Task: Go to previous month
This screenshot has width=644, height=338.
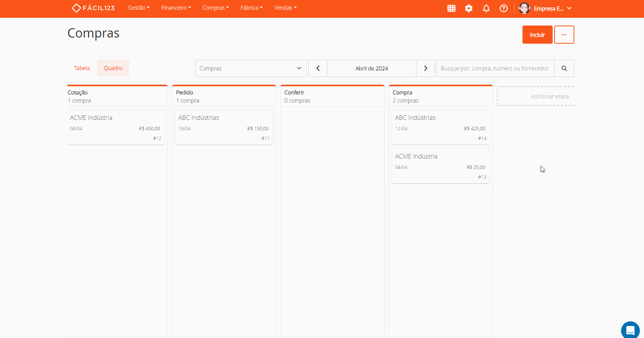Action: tap(318, 68)
